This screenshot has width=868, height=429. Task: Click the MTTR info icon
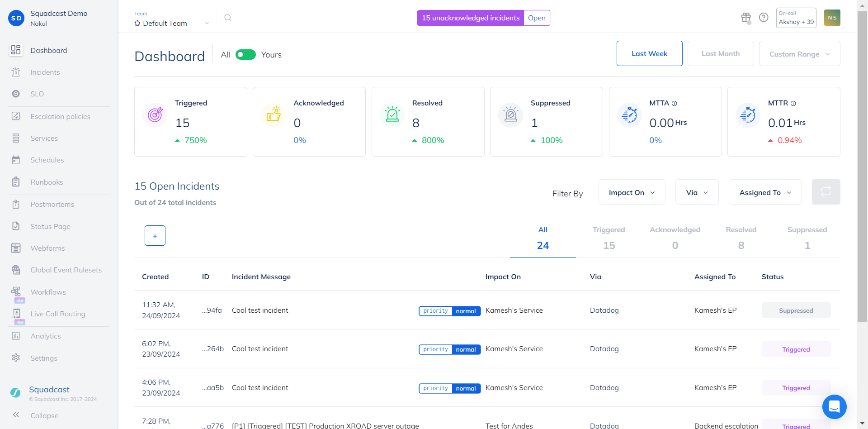(793, 104)
